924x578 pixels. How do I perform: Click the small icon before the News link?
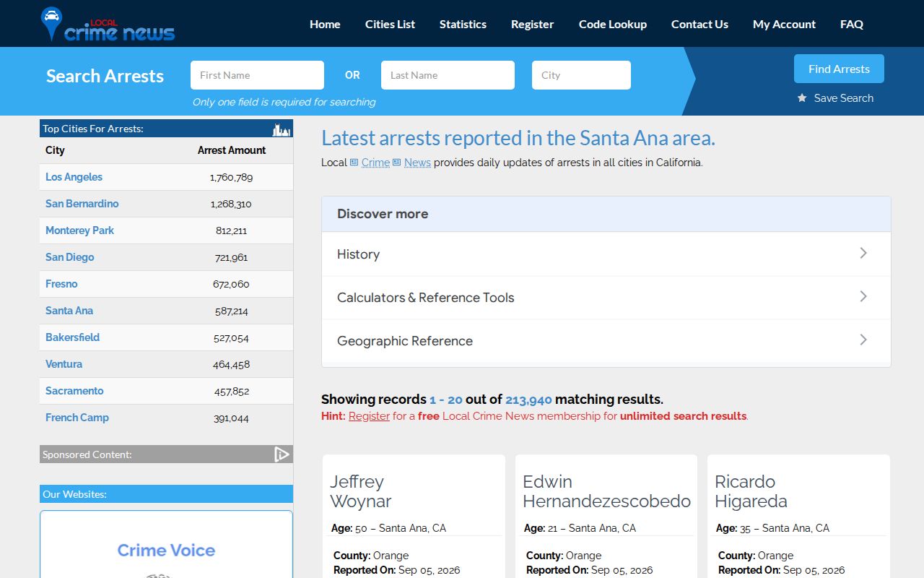coord(396,163)
